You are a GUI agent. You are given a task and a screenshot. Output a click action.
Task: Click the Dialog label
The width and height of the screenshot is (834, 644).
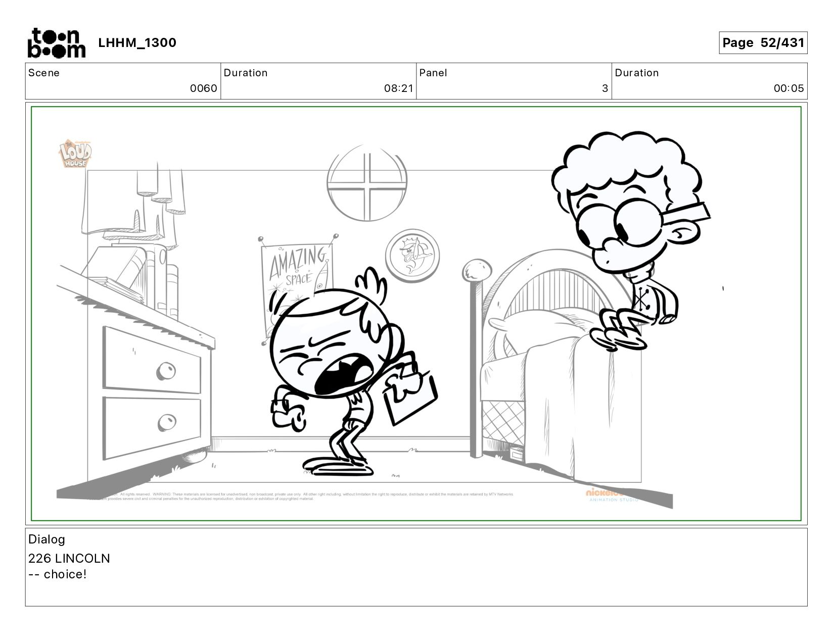tap(47, 539)
